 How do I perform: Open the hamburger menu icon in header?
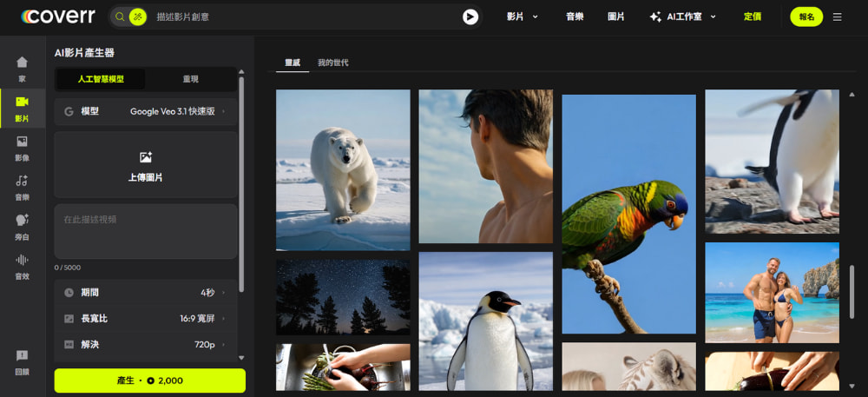[x=837, y=17]
